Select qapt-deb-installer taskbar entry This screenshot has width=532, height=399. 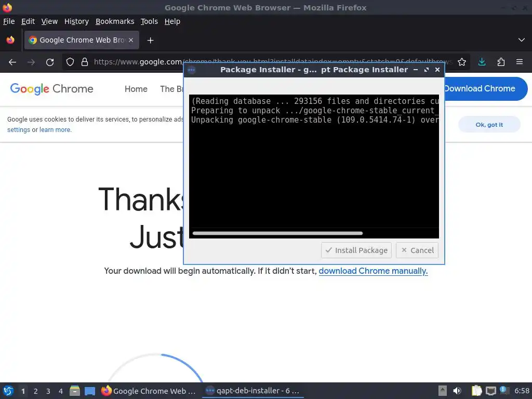253,391
